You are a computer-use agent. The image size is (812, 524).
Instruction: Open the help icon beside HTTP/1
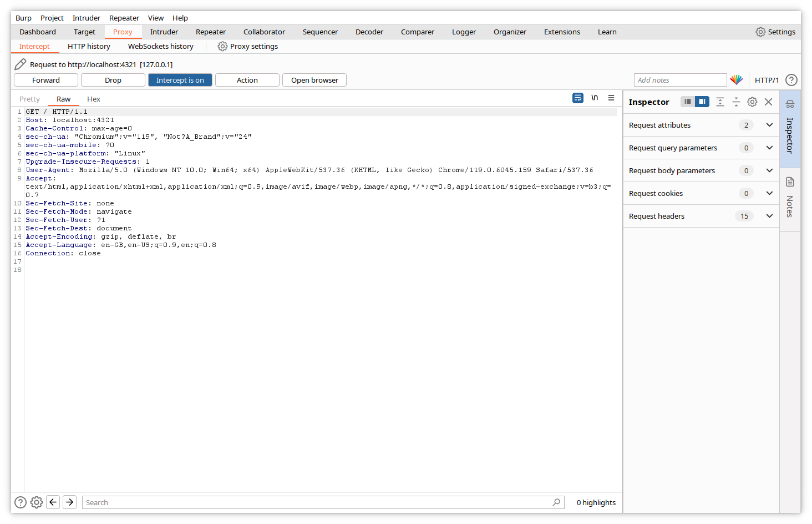pyautogui.click(x=791, y=80)
